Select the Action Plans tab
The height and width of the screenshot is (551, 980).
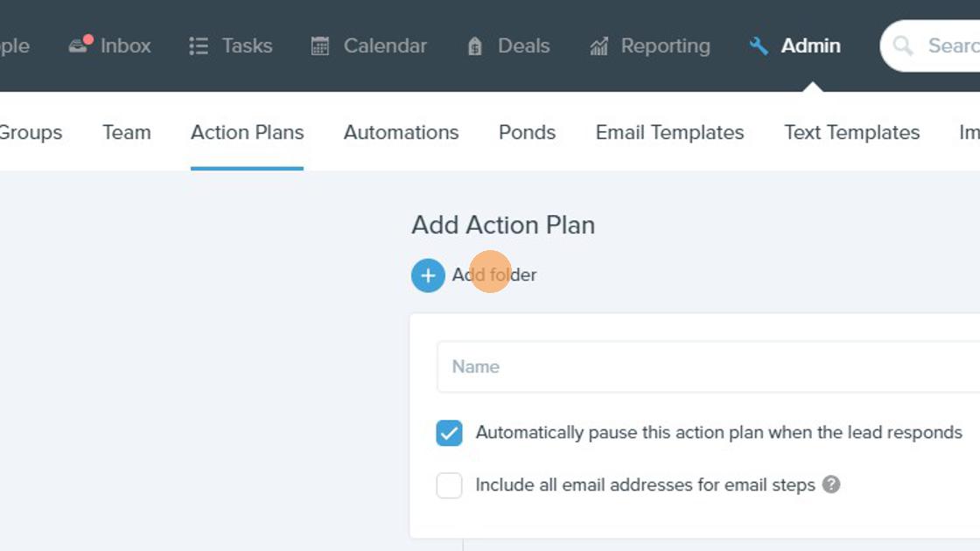pos(248,132)
